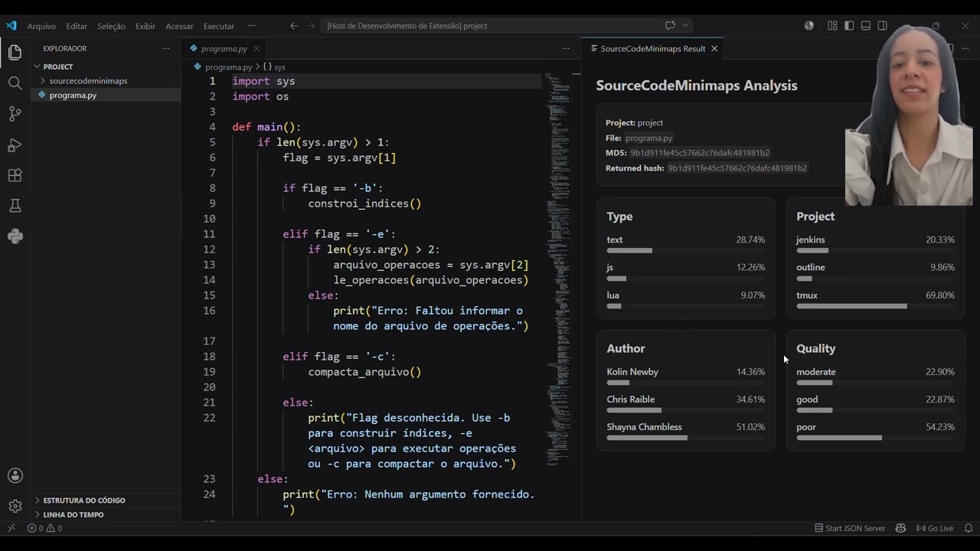Click the jenkins 20.33% row
The width and height of the screenshot is (980, 551).
875,244
